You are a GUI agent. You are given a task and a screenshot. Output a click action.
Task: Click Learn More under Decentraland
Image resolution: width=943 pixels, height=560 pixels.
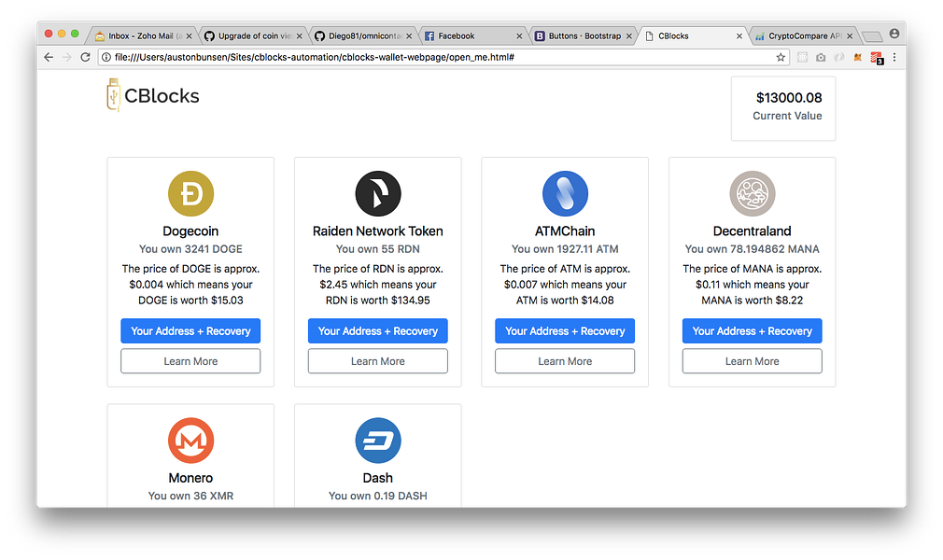[x=752, y=361]
